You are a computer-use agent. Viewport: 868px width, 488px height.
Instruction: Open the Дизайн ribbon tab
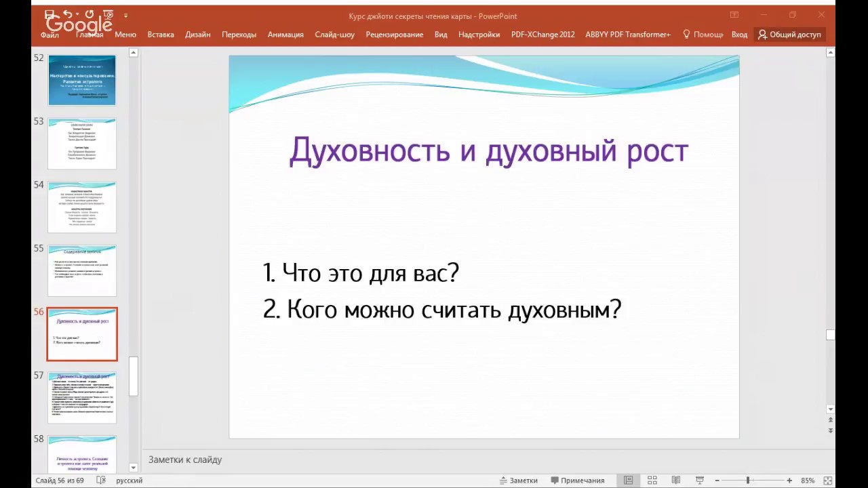(198, 35)
